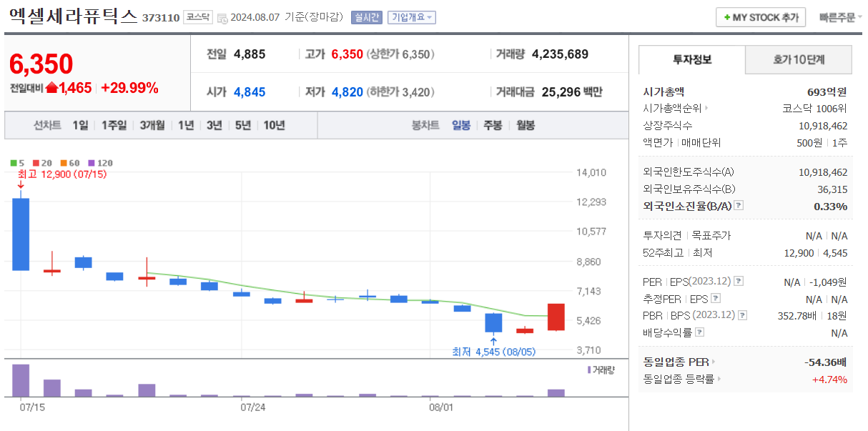868x431 pixels.
Task: Click the +29.99% change rate
Action: tap(129, 88)
